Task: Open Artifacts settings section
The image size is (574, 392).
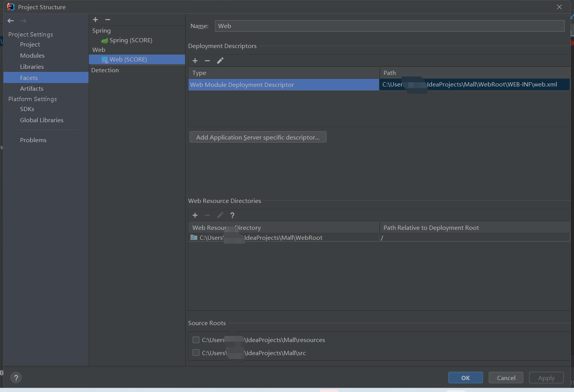Action: tap(32, 89)
